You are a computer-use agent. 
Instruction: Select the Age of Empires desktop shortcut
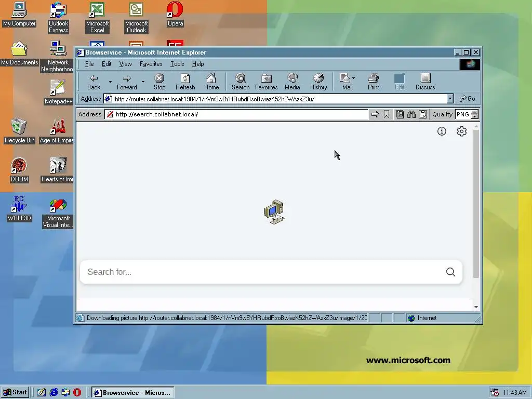[x=57, y=131]
